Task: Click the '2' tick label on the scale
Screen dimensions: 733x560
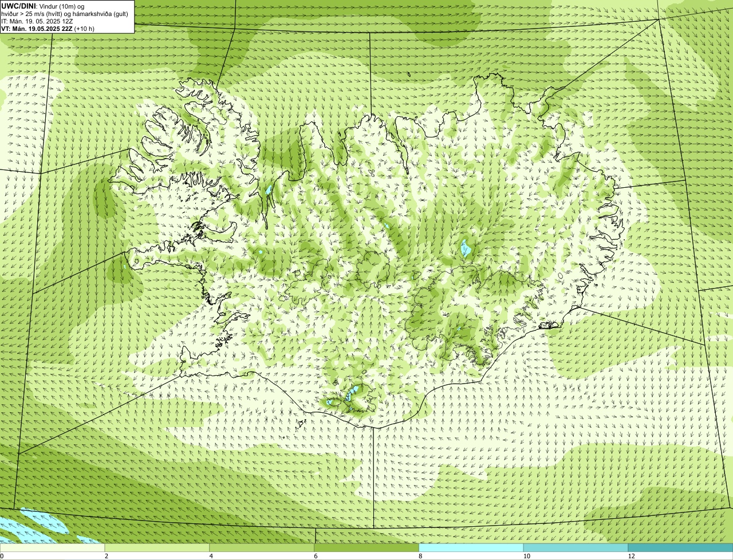Action: tap(107, 556)
